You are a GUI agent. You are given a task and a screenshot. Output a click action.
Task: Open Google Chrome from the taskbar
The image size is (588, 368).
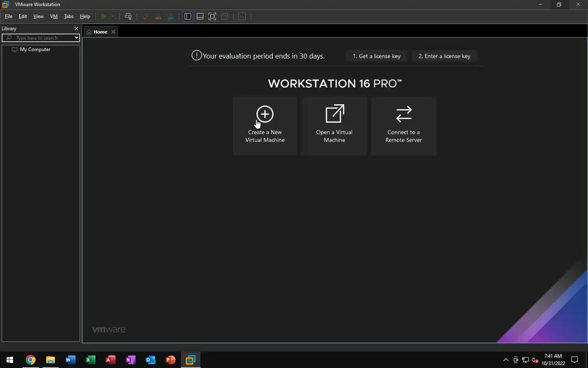point(30,360)
